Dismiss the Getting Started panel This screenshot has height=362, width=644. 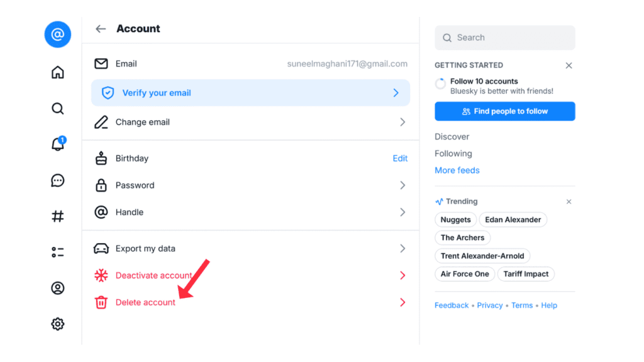tap(569, 65)
